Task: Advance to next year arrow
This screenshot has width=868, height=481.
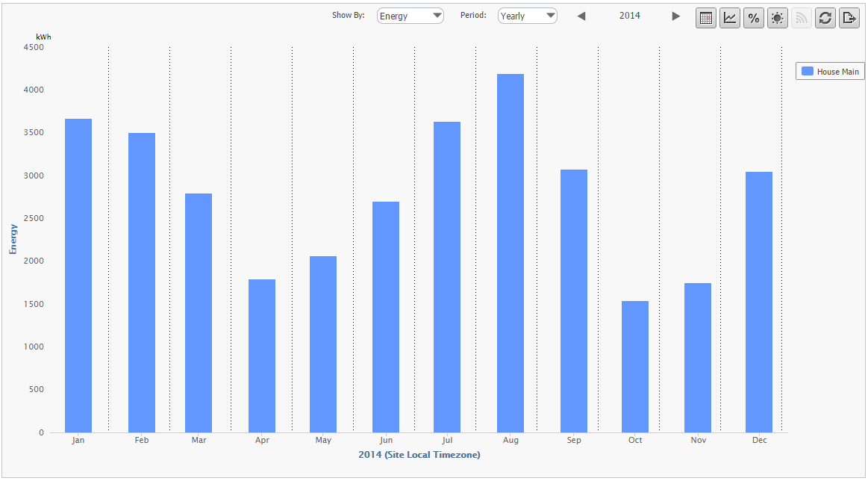Action: click(676, 16)
